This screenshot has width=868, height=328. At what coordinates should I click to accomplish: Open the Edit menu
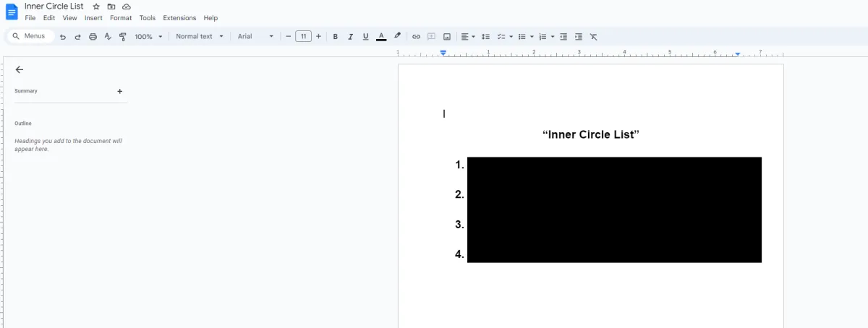tap(49, 18)
